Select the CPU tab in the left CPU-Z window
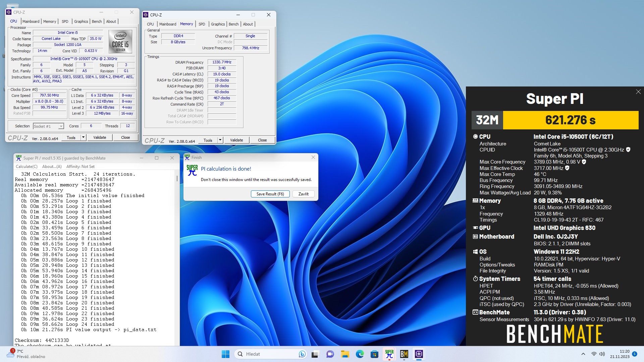 13,21
